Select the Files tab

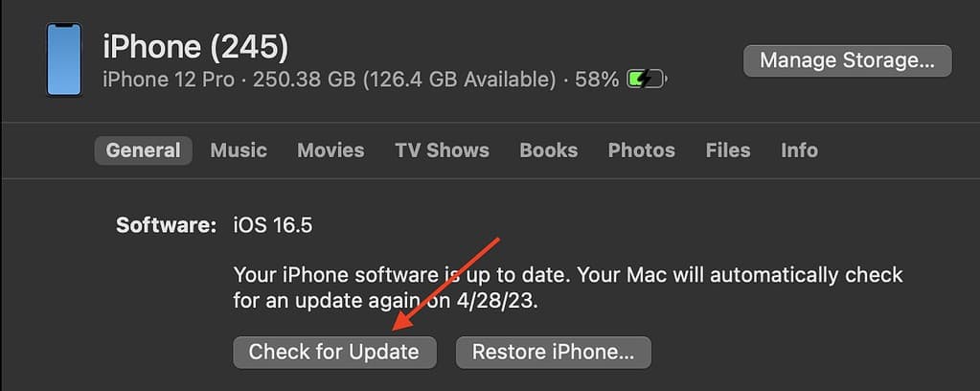click(x=728, y=150)
